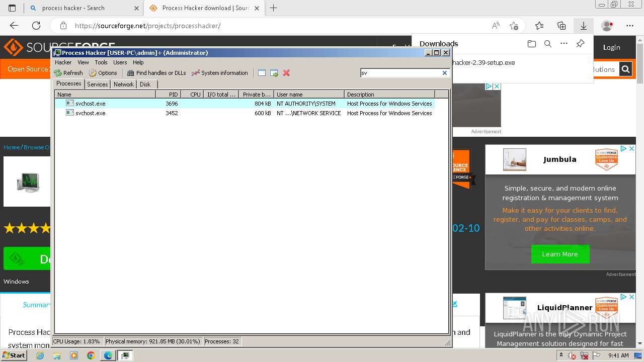Sort by the PID column header
The image size is (644, 362).
pos(168,94)
